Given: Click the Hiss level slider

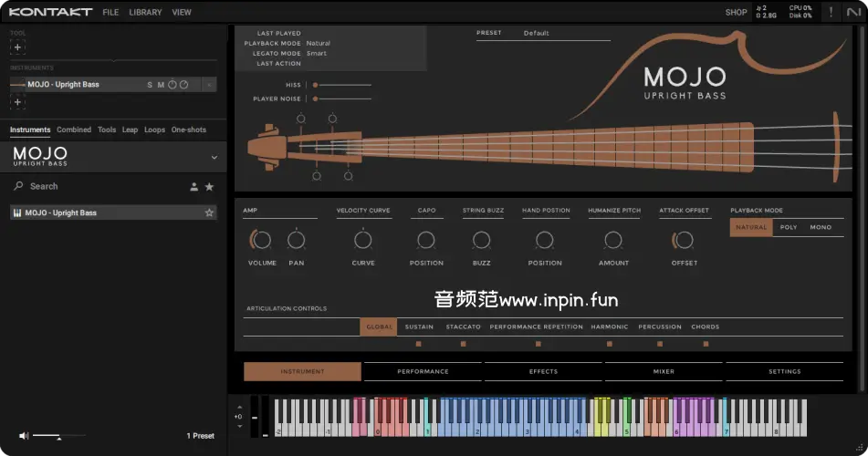Looking at the screenshot, I should (342, 85).
